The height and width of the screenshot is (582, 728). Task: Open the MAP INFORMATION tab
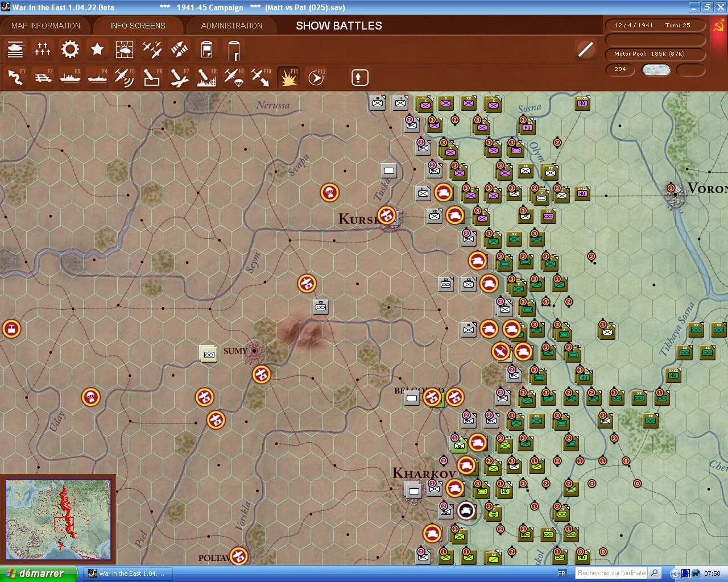click(x=45, y=26)
